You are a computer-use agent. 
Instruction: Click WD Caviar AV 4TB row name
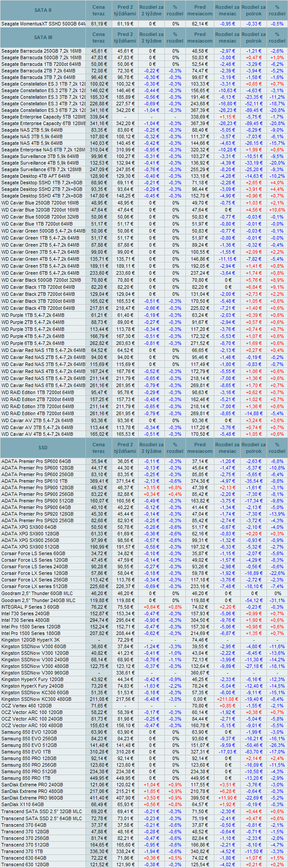[x=37, y=434]
